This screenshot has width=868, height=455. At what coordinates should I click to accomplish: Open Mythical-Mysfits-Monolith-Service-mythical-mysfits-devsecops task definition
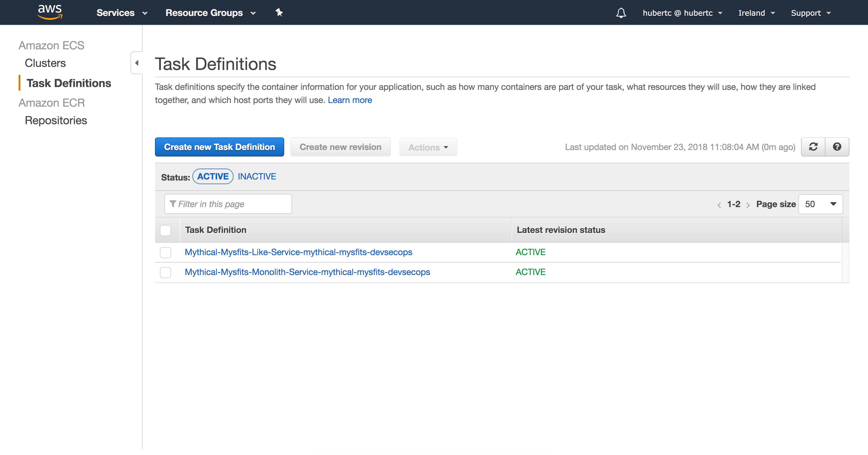(x=307, y=272)
